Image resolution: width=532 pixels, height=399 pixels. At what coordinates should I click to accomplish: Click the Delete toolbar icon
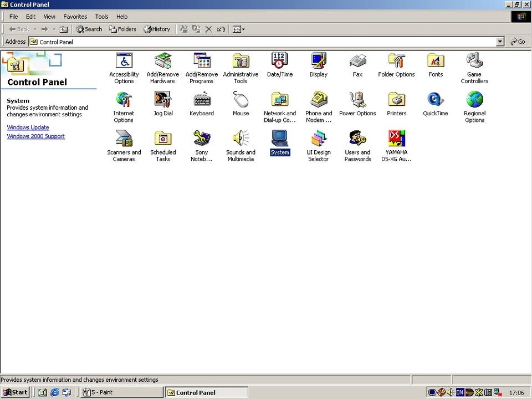[x=209, y=29]
